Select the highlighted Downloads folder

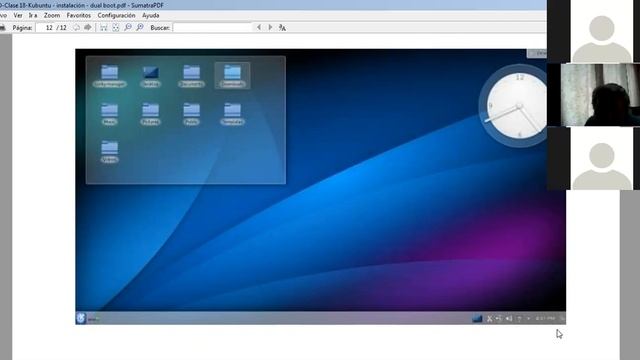(232, 76)
